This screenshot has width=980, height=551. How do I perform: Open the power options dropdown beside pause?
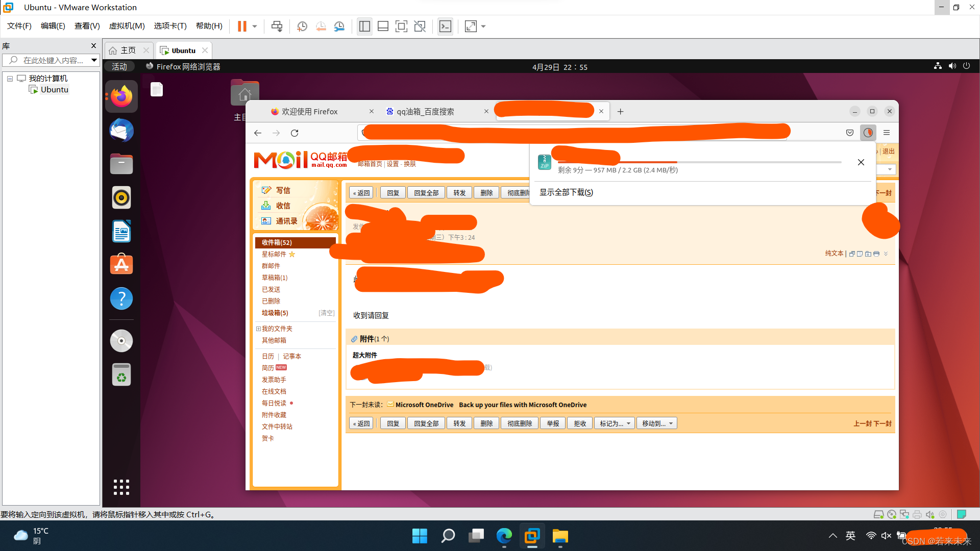(x=254, y=26)
